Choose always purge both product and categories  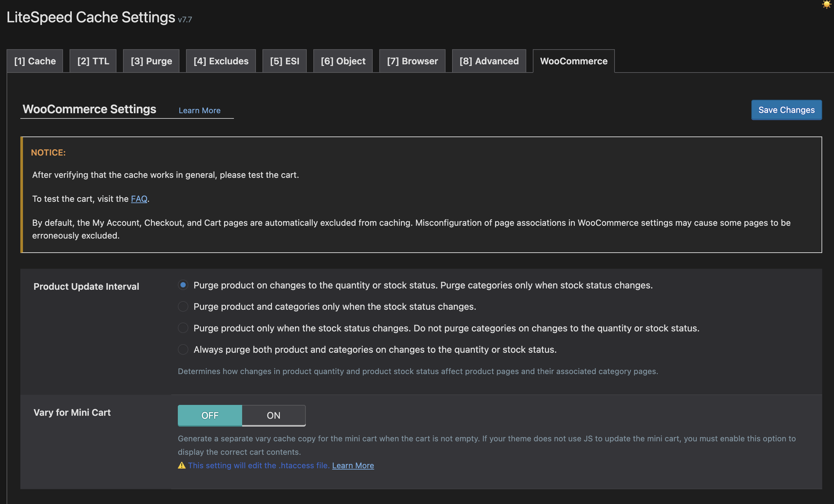coord(183,349)
